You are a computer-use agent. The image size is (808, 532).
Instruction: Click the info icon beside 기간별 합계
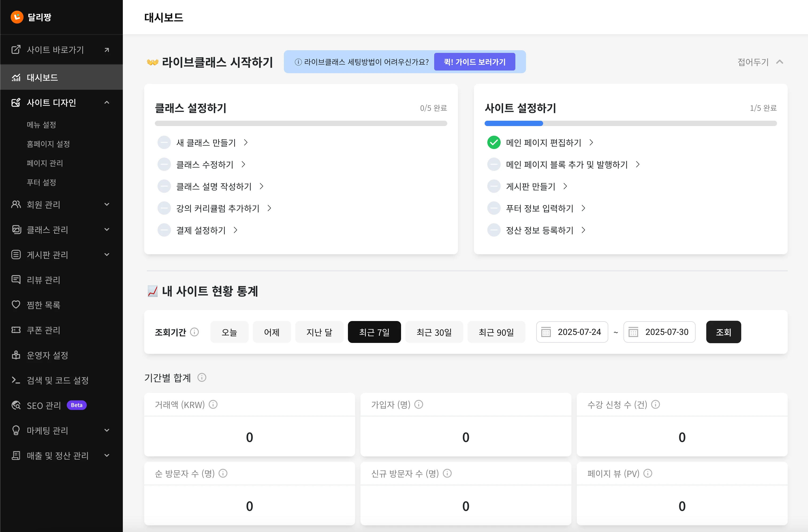pyautogui.click(x=202, y=377)
